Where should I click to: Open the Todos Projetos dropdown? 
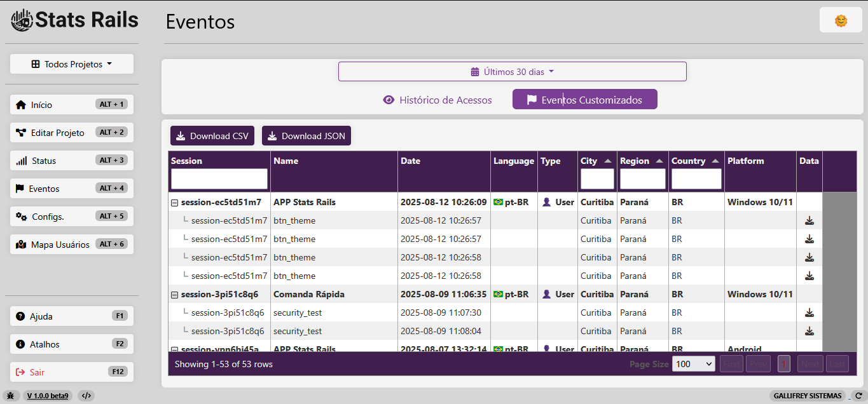click(x=72, y=64)
